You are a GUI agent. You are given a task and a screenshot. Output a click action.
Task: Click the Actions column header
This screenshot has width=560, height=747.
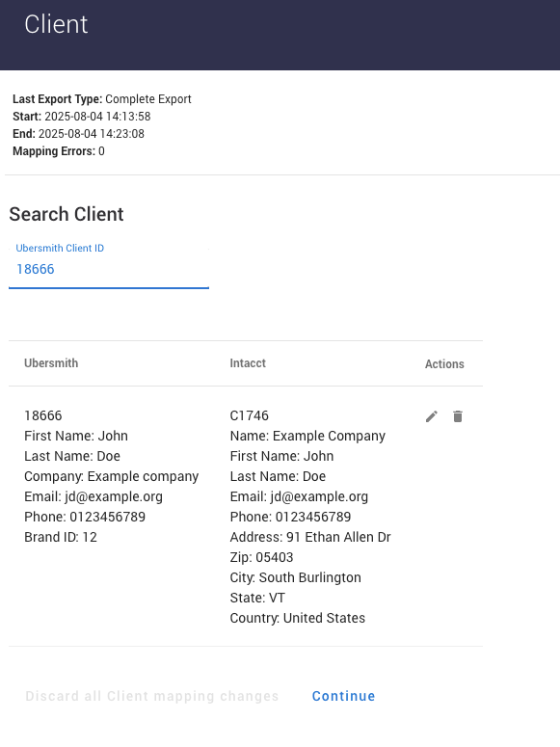point(444,364)
